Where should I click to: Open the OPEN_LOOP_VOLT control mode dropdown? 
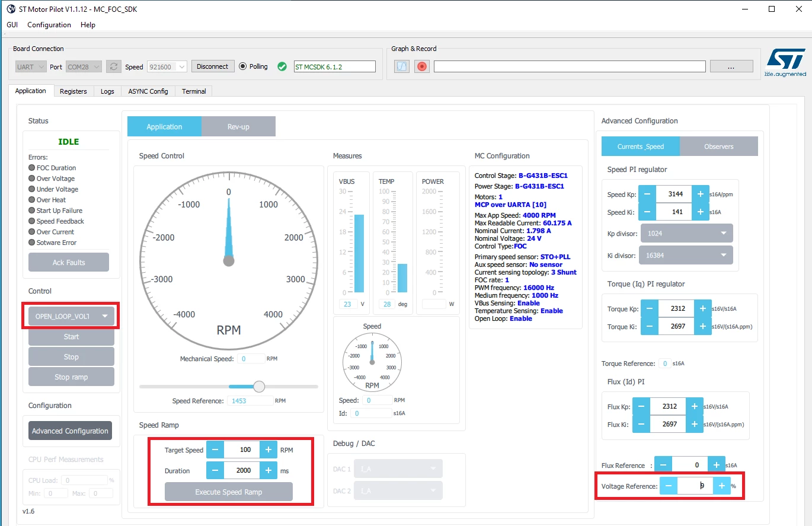(71, 316)
